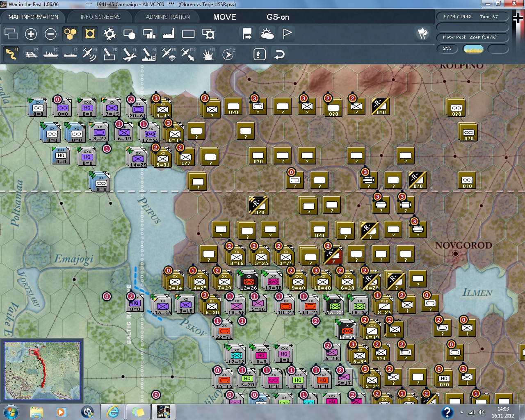The width and height of the screenshot is (525, 420).
Task: Toggle the yellow hex grid display
Action: 70,34
